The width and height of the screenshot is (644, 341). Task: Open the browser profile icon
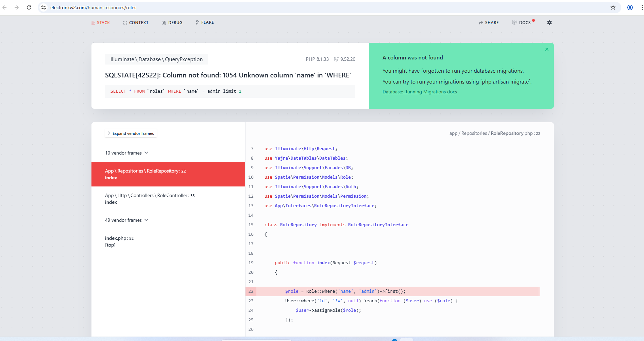pyautogui.click(x=630, y=7)
